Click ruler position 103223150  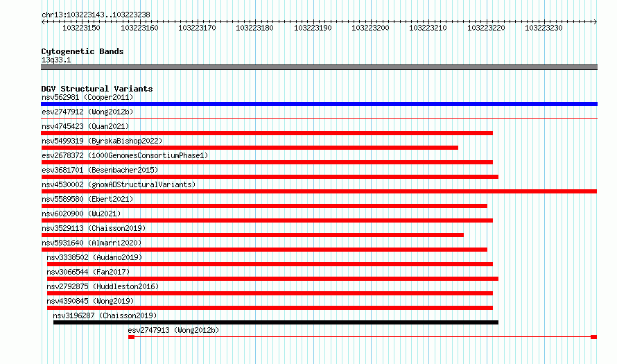(x=81, y=28)
